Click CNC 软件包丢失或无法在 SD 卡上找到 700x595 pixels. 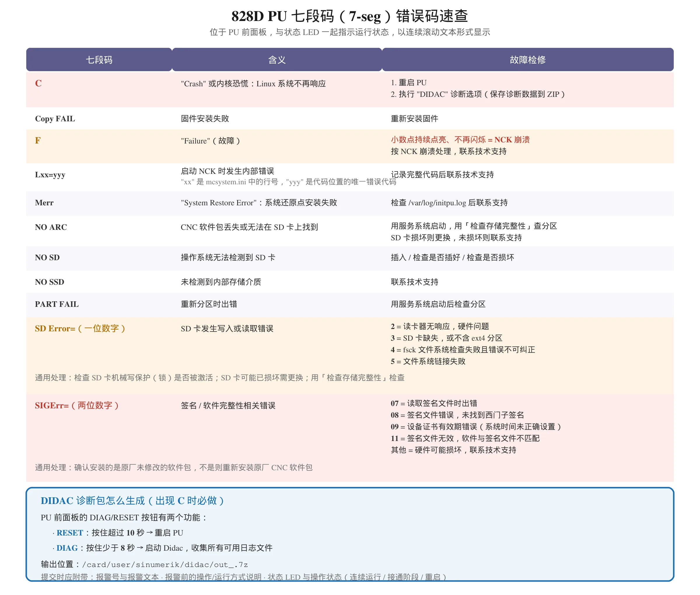249,227
